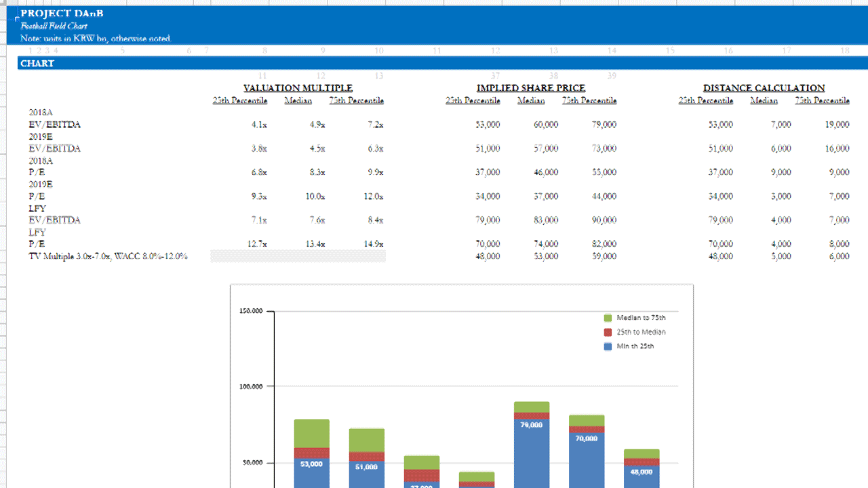This screenshot has width=868, height=488.
Task: Select the 7.2x multiple cell
Action: point(376,125)
